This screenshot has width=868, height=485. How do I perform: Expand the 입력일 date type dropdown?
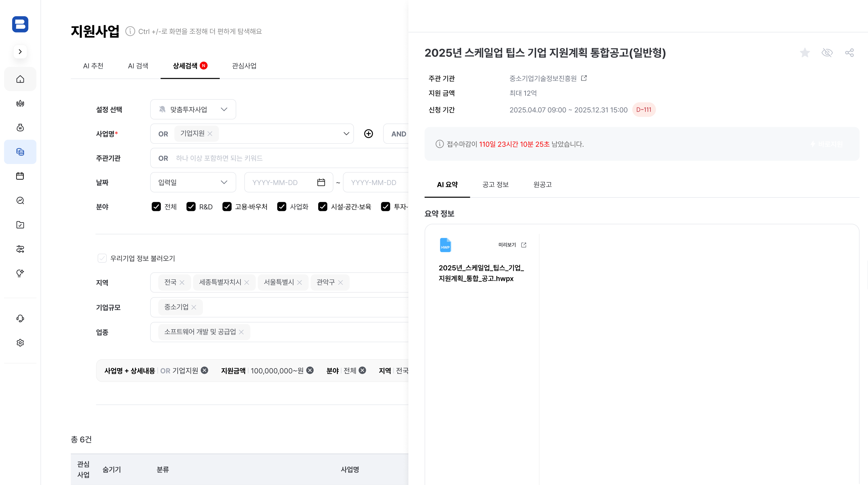(x=224, y=182)
